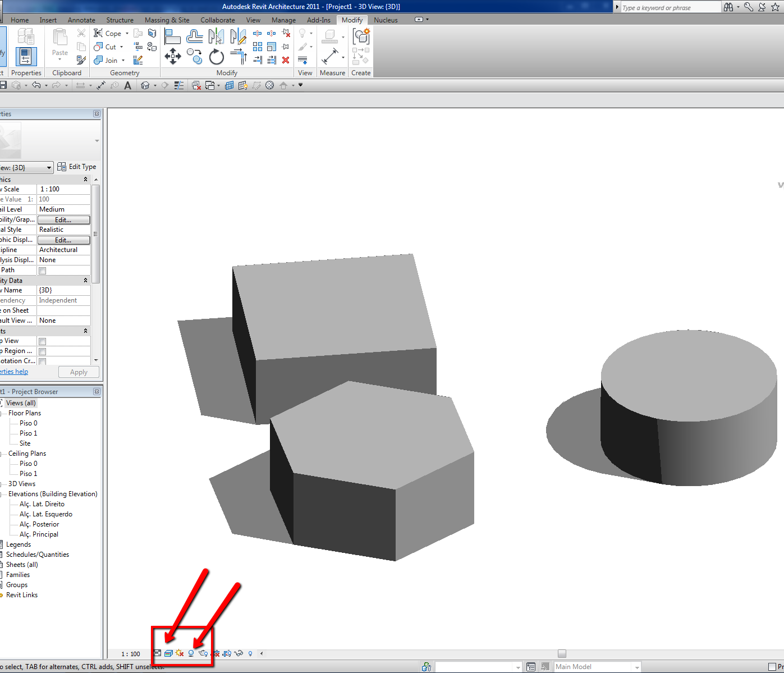Click the Worksets icon in status bar
Image resolution: width=784 pixels, height=673 pixels.
point(427,667)
